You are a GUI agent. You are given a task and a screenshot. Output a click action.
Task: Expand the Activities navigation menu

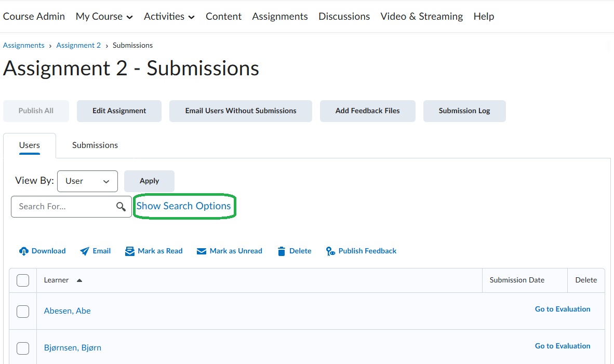click(169, 17)
